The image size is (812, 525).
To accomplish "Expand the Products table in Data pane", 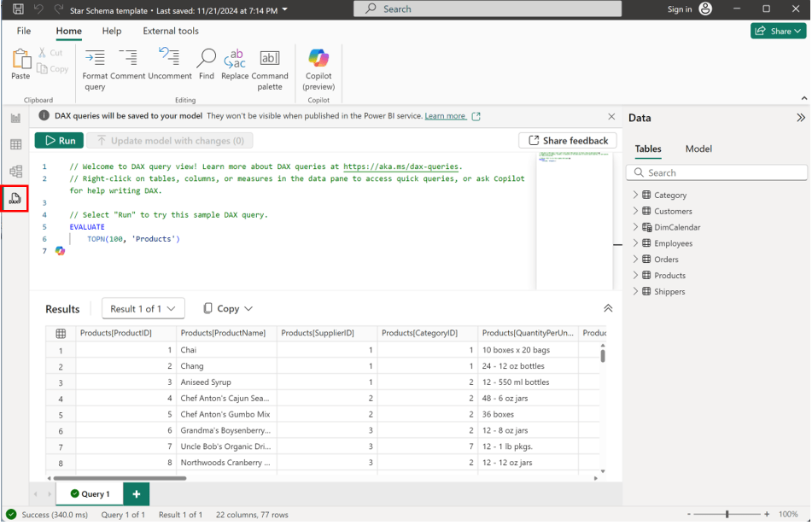I will [x=636, y=276].
